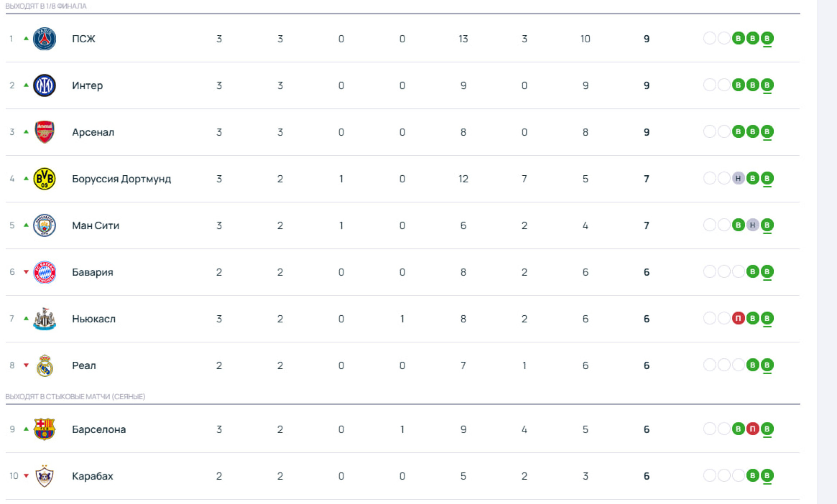Click Bayern's red down position arrow
The image size is (837, 504).
click(x=26, y=272)
